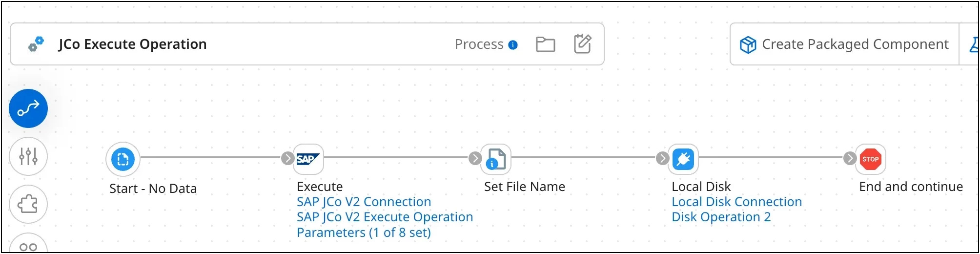This screenshot has width=980, height=254.
Task: Select the process path sidebar icon
Action: (28, 108)
